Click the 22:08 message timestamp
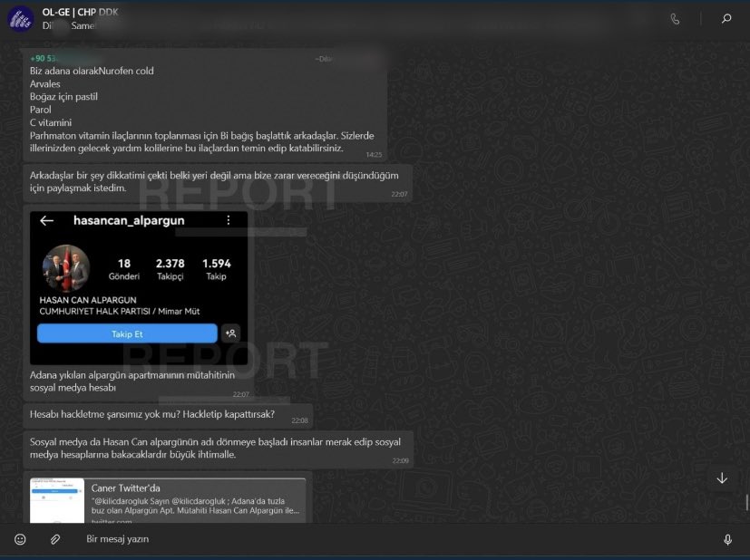The image size is (750, 560). [299, 420]
